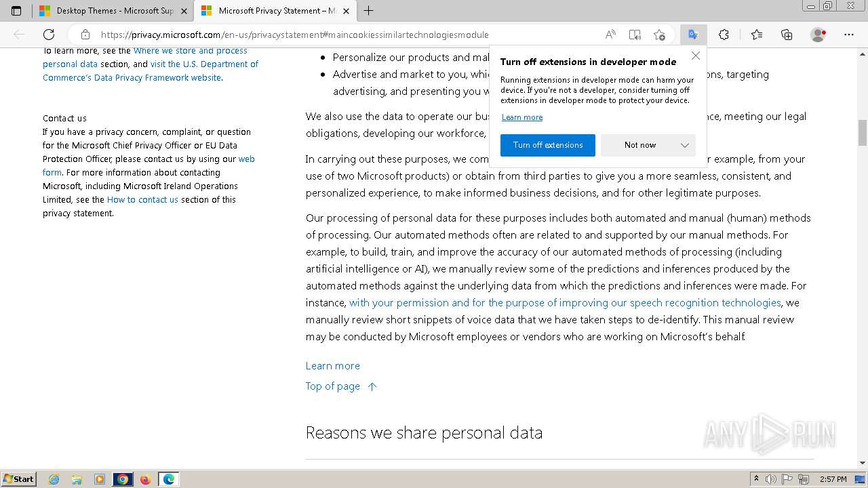868x488 pixels.
Task: Open Settings and more ellipsis menu
Action: coord(849,35)
